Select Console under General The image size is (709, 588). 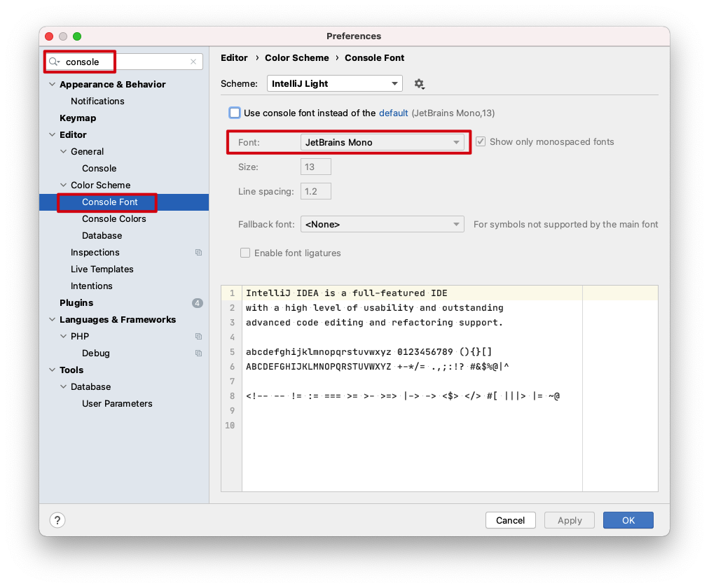click(99, 169)
